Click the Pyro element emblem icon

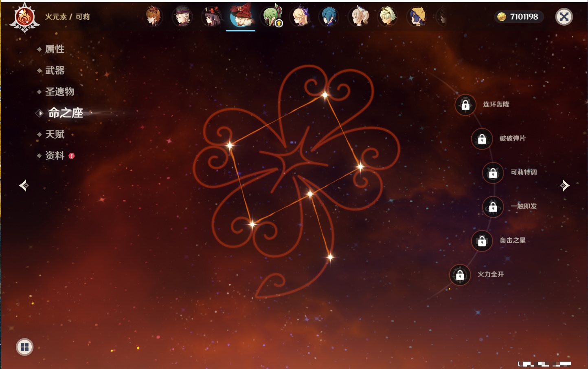pos(24,17)
